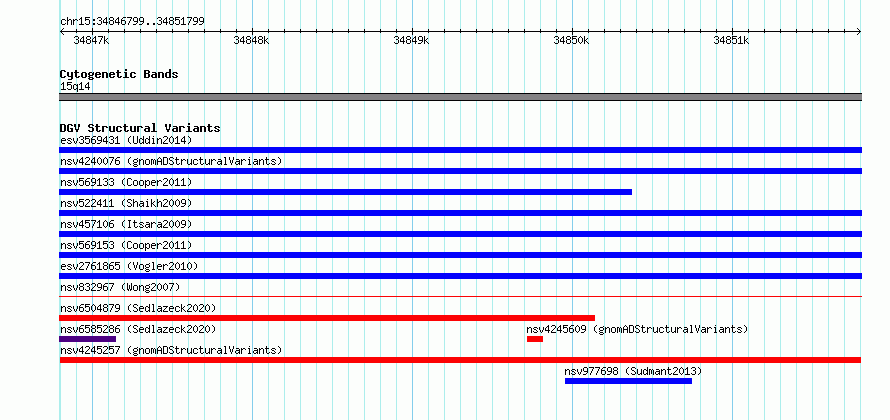
Task: Click the 34847k ruler position
Action: click(x=91, y=40)
